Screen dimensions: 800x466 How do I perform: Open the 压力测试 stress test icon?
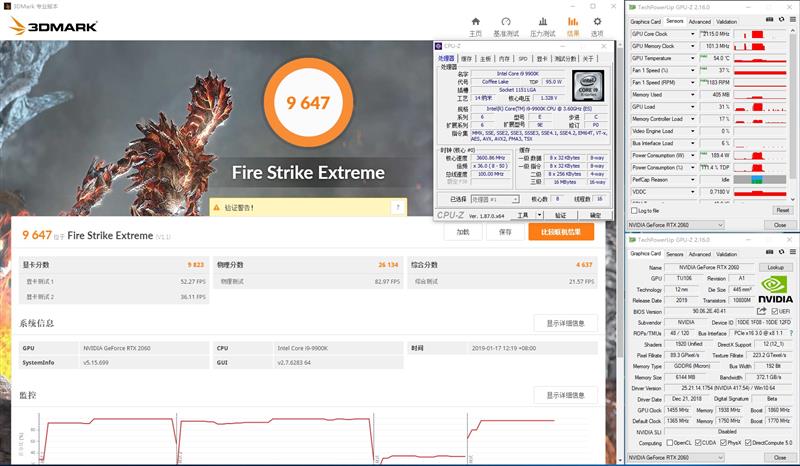click(541, 21)
